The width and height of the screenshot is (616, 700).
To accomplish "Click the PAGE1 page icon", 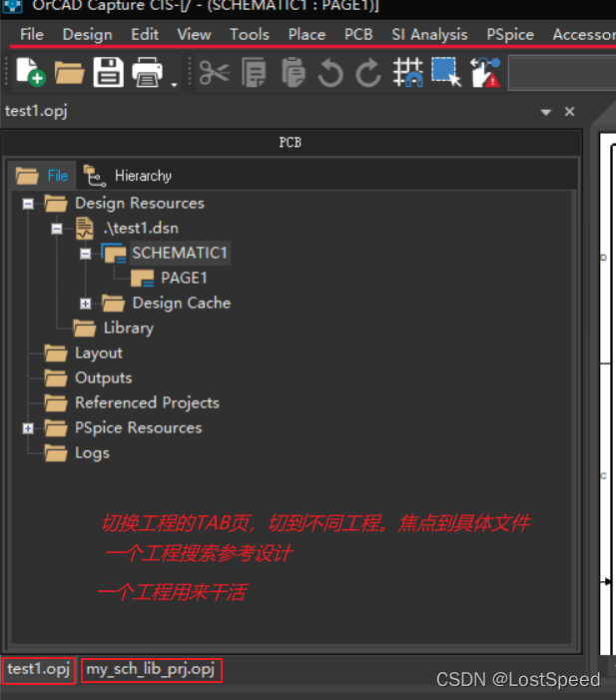I will tap(143, 279).
